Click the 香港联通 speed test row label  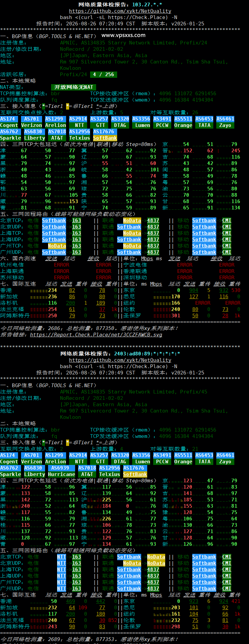(x=135, y=271)
